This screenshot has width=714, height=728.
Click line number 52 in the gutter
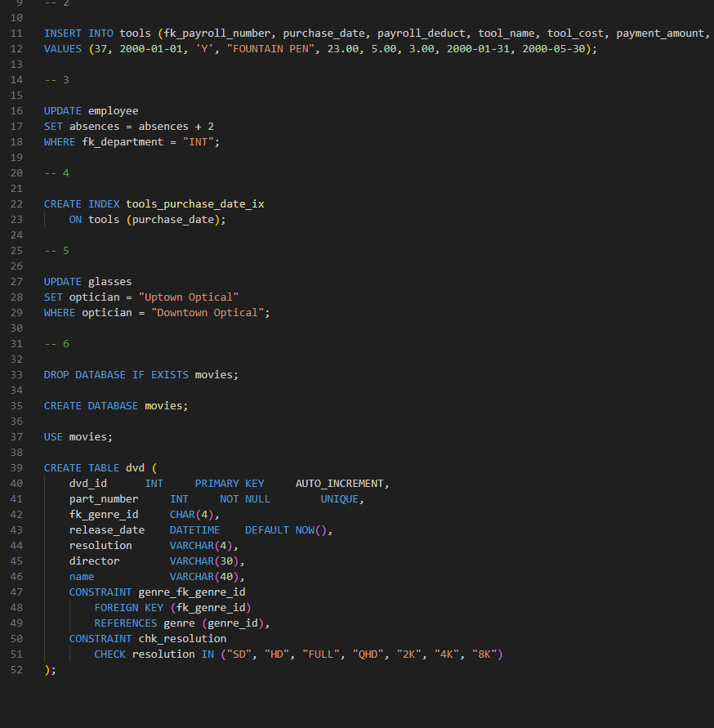(17, 670)
